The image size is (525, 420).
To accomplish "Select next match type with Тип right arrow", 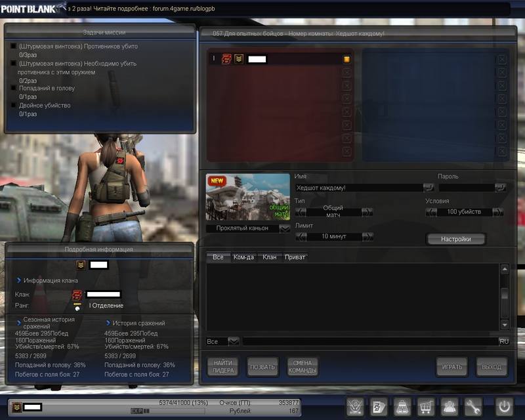I will 367,212.
